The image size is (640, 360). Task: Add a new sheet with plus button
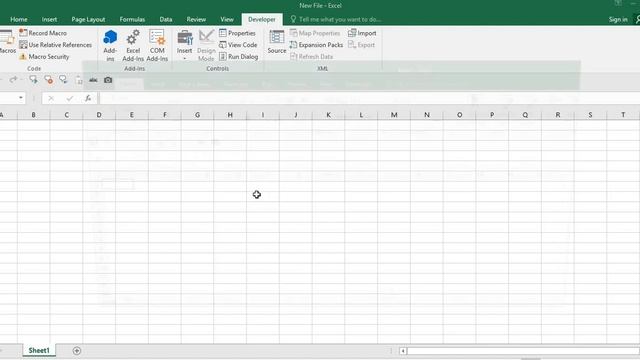(76, 351)
